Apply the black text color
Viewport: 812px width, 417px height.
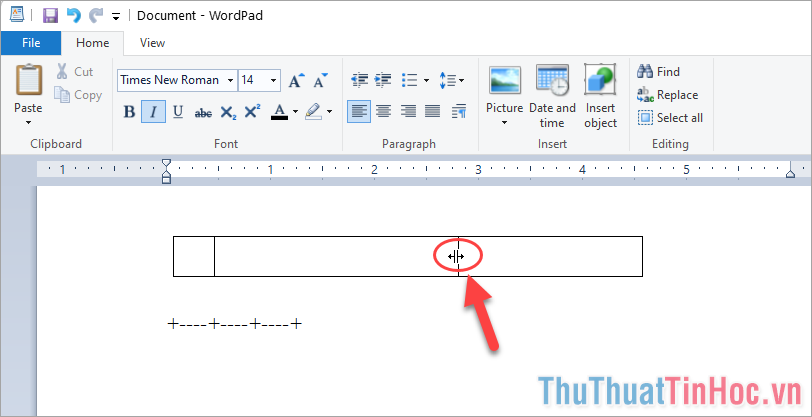280,111
